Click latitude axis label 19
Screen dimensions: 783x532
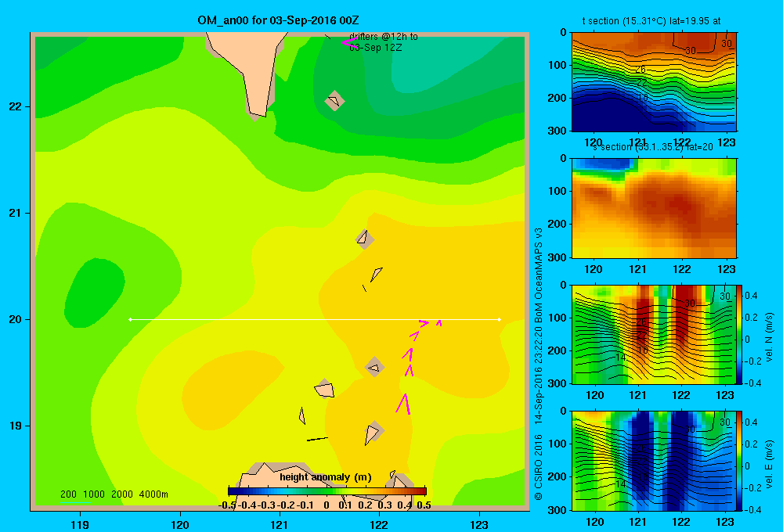coord(15,426)
